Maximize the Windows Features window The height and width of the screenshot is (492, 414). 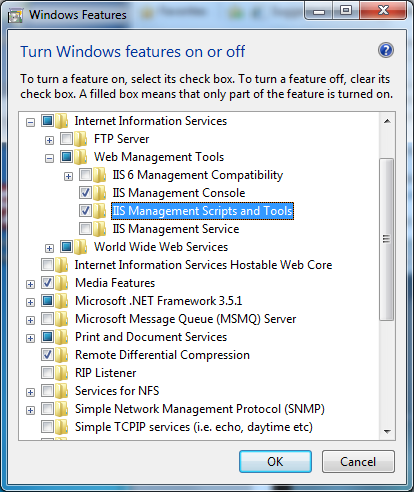346,11
